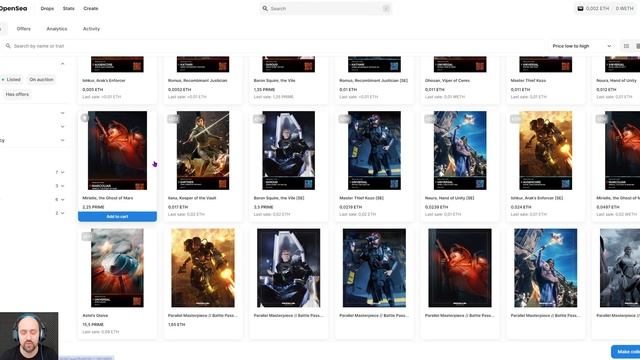Viewport: 640px width, 360px height.
Task: Open Baron Squire, the Vile [SE] card artwork
Action: pyautogui.click(x=289, y=151)
